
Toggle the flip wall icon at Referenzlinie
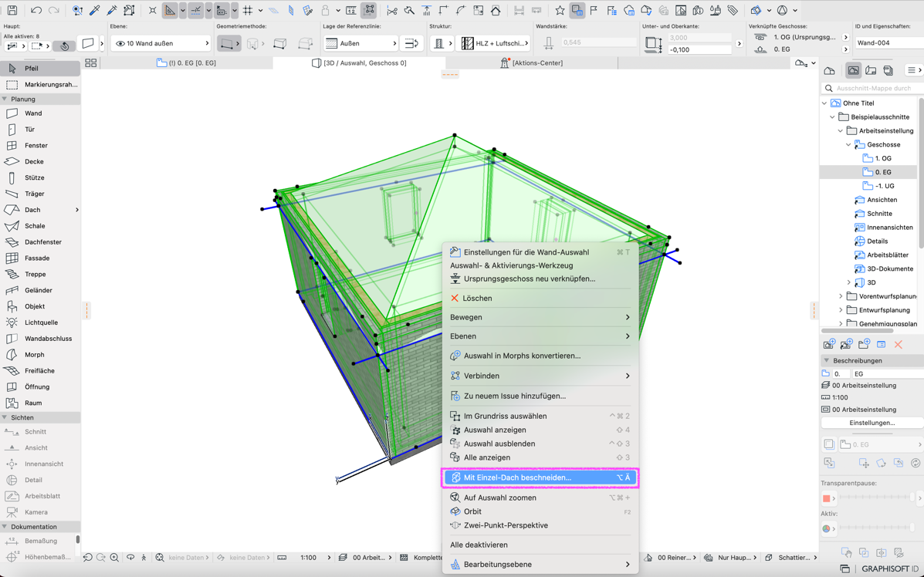click(x=411, y=43)
